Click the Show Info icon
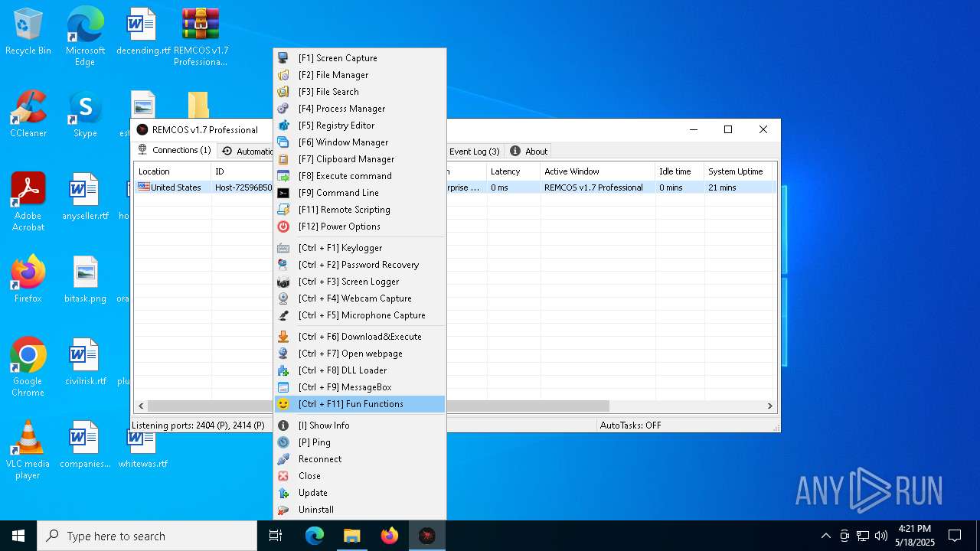The image size is (980, 551). tap(283, 425)
